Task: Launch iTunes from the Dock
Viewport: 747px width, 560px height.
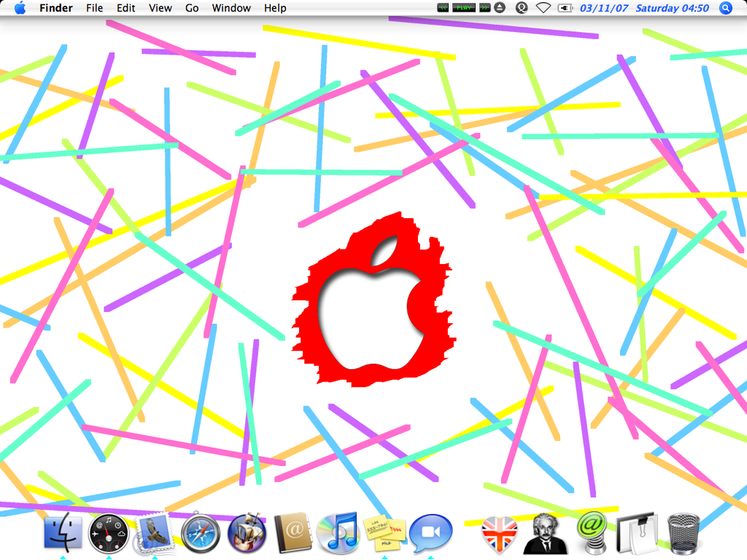Action: point(338,533)
